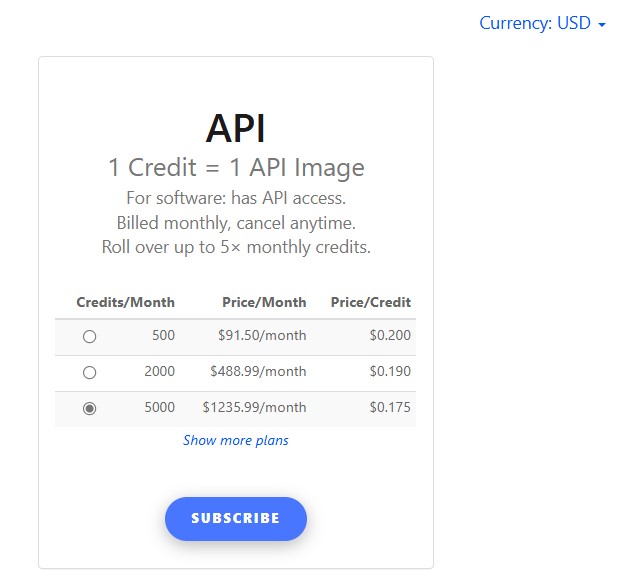Click the API plan heading
This screenshot has height=587, width=625.
[x=236, y=128]
